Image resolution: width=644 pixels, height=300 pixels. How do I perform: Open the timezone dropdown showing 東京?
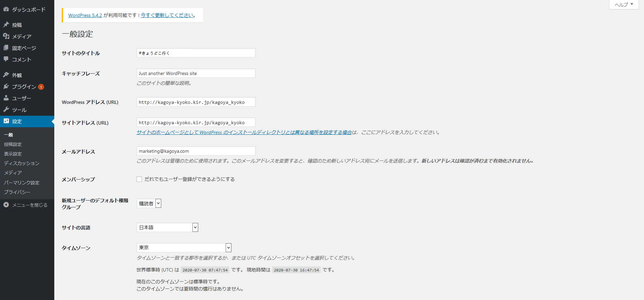click(x=184, y=248)
